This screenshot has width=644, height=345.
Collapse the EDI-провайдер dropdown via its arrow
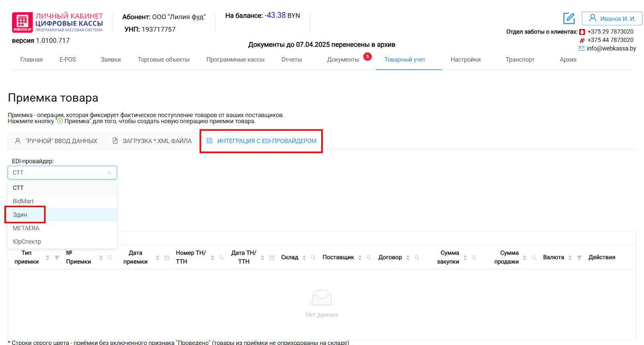(109, 173)
